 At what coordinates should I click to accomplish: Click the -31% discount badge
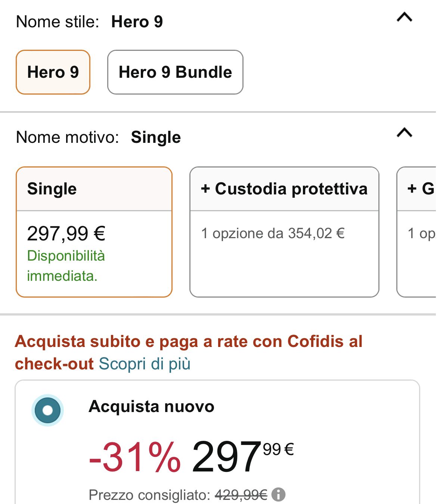(135, 457)
